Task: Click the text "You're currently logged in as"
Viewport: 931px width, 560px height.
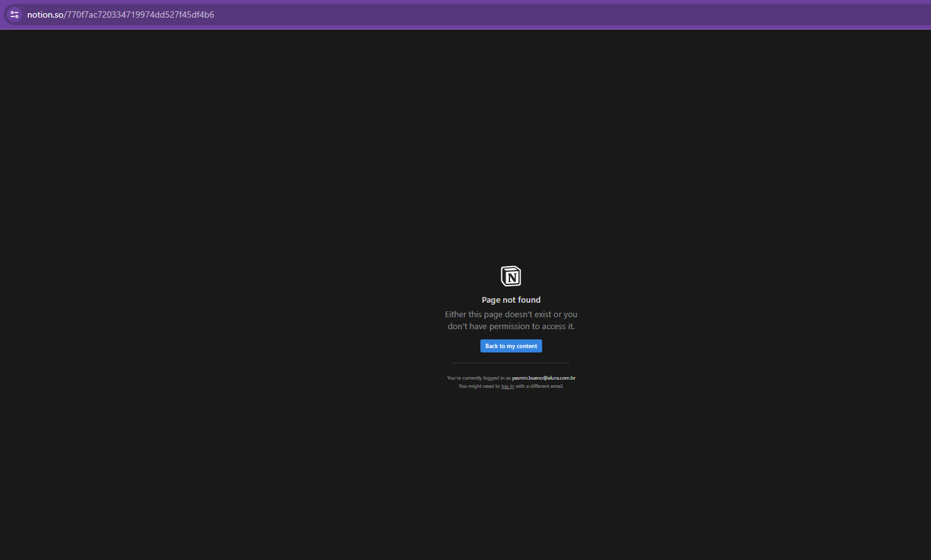Action: tap(478, 378)
